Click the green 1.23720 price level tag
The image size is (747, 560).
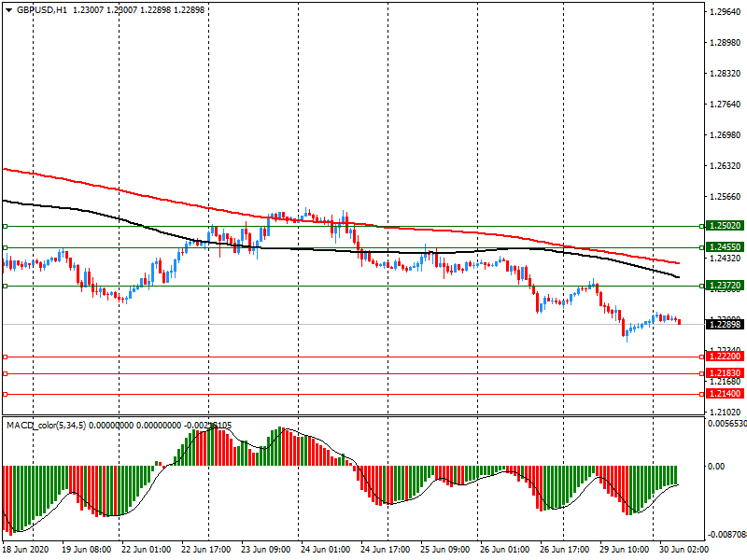(x=725, y=286)
